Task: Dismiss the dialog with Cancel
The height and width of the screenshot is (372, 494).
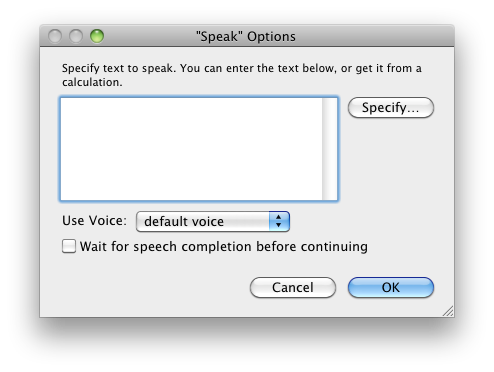Action: click(x=293, y=287)
